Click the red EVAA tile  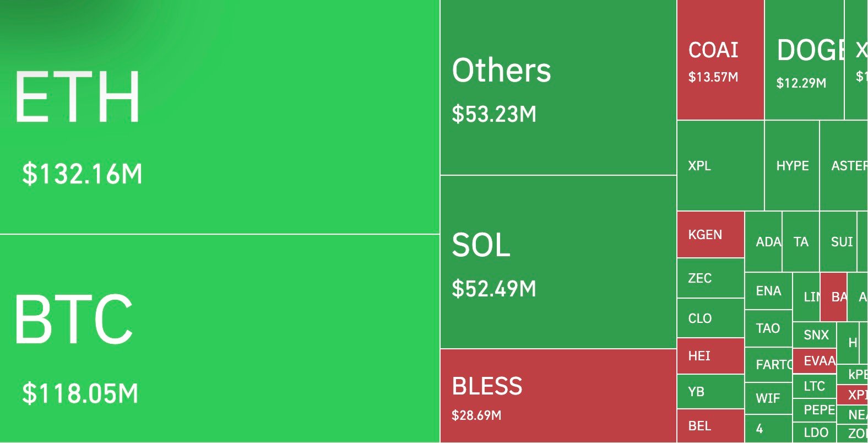pos(815,361)
